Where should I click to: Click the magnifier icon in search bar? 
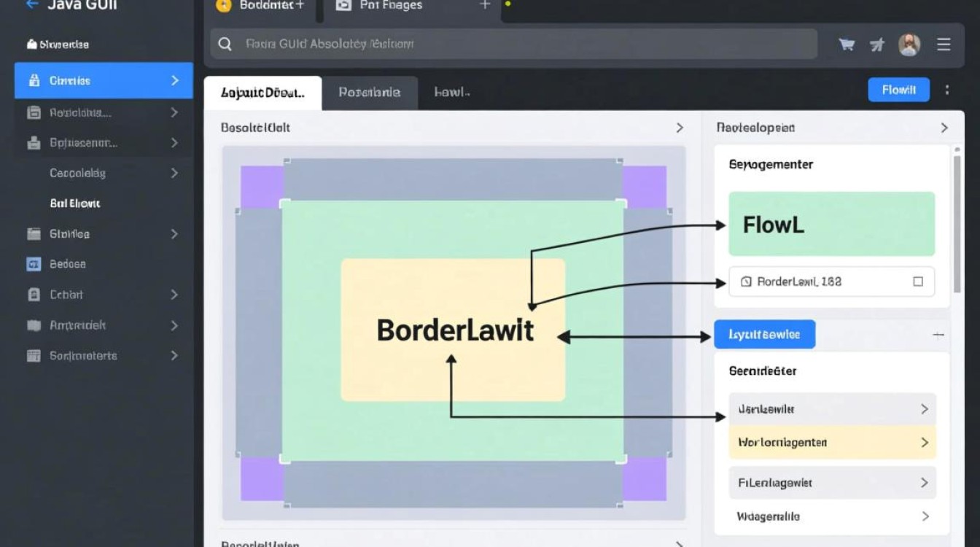225,44
